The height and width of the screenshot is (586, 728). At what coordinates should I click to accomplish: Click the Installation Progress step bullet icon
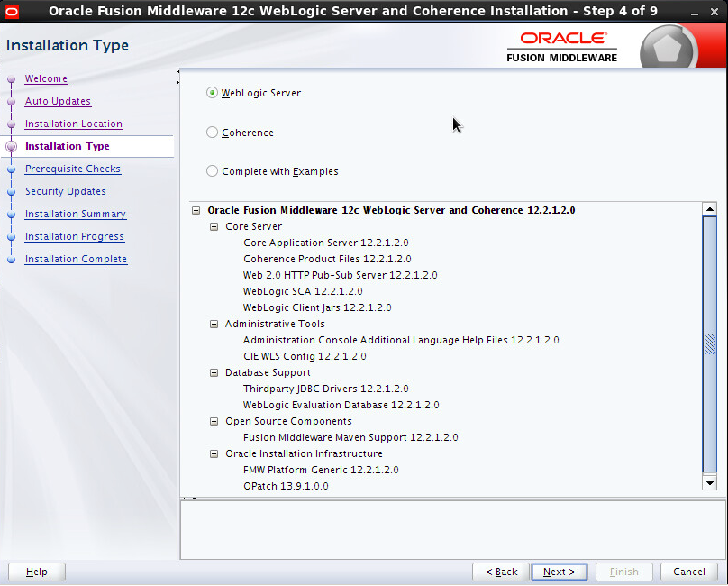click(x=12, y=237)
